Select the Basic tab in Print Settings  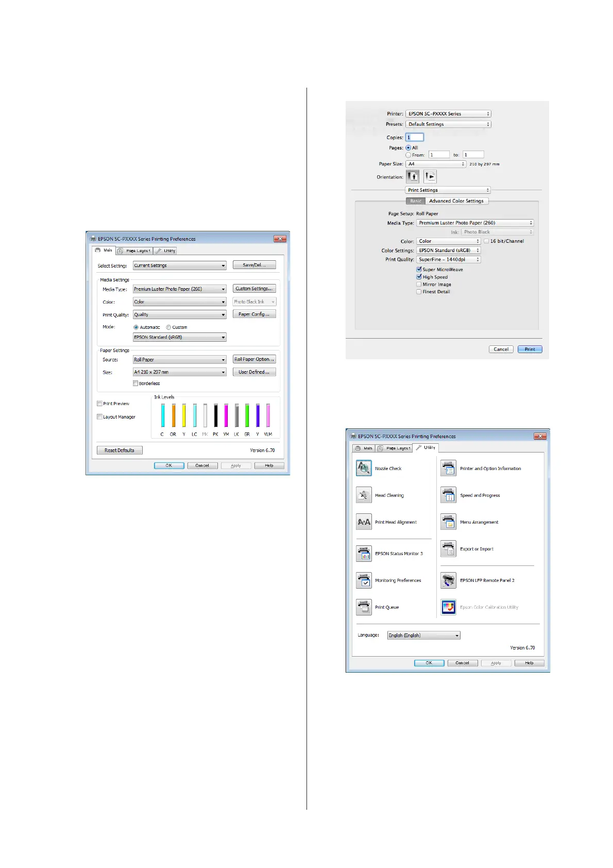(x=416, y=201)
